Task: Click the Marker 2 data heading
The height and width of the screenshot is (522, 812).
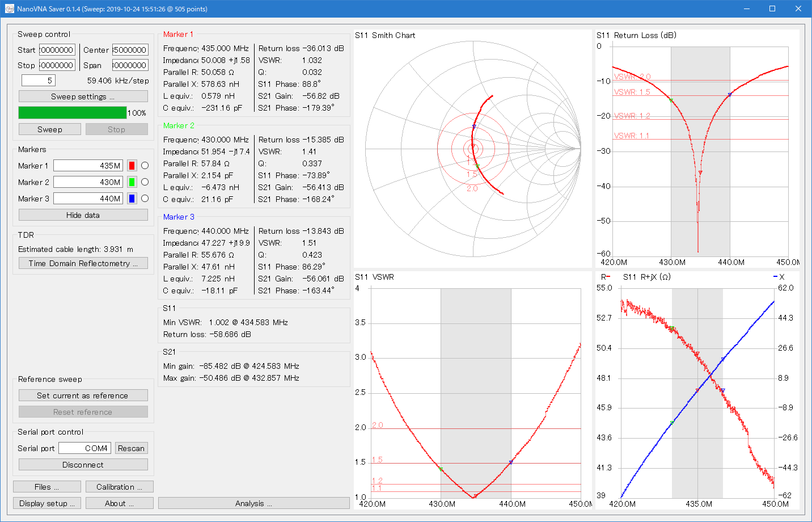Action: (x=179, y=125)
